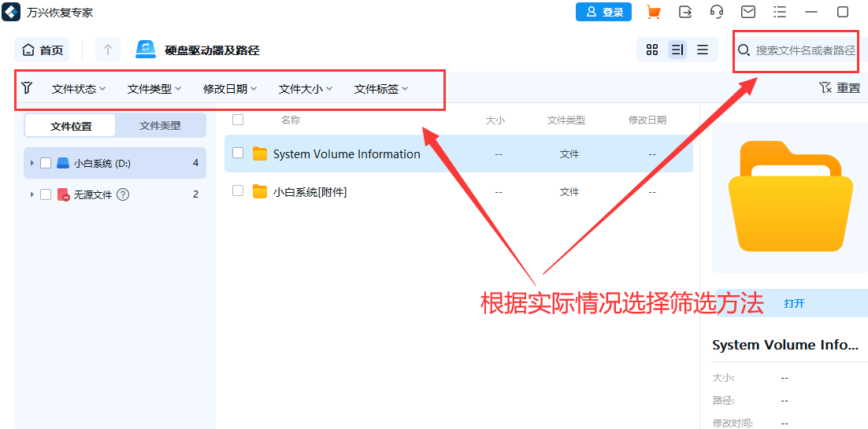Click 硬盘驱动器及路径 path label

pyautogui.click(x=212, y=50)
